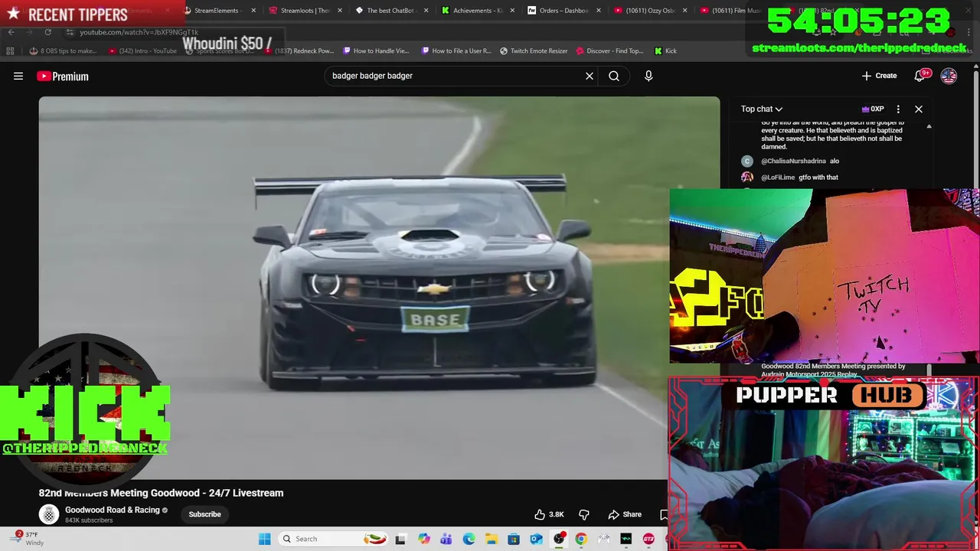Viewport: 980px width, 551px height.
Task: Open the YouTube guide hamburger menu
Action: (18, 76)
